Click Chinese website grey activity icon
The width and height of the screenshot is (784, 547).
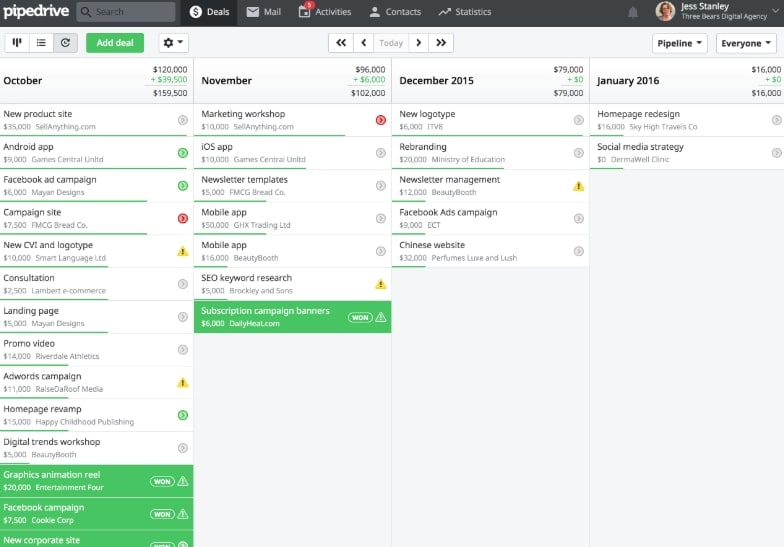578,252
